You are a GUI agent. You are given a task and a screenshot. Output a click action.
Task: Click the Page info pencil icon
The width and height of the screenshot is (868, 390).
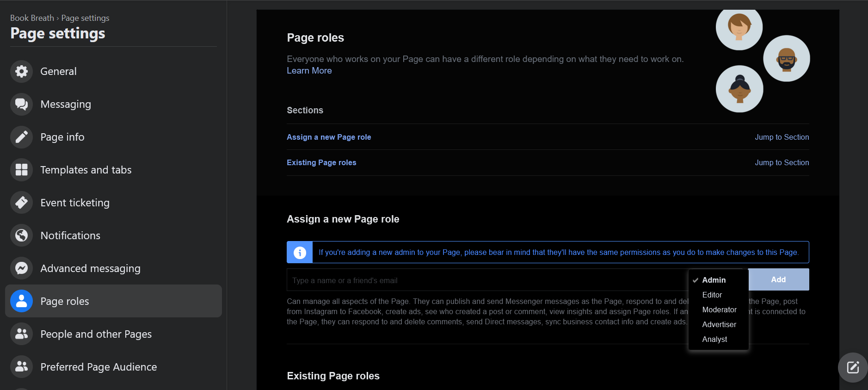coord(21,137)
